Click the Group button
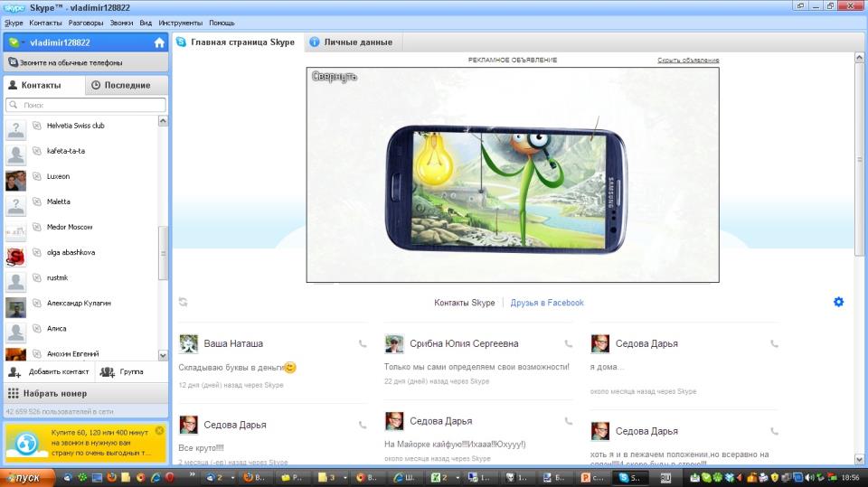 (x=122, y=372)
